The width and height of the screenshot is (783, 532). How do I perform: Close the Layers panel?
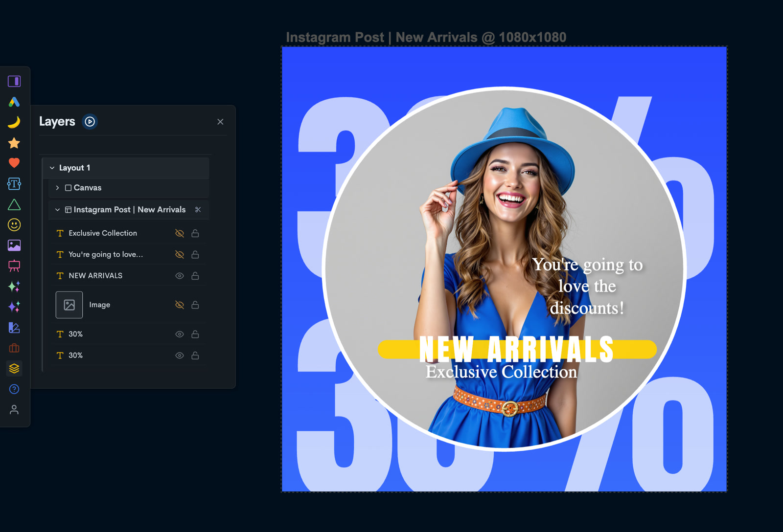220,122
